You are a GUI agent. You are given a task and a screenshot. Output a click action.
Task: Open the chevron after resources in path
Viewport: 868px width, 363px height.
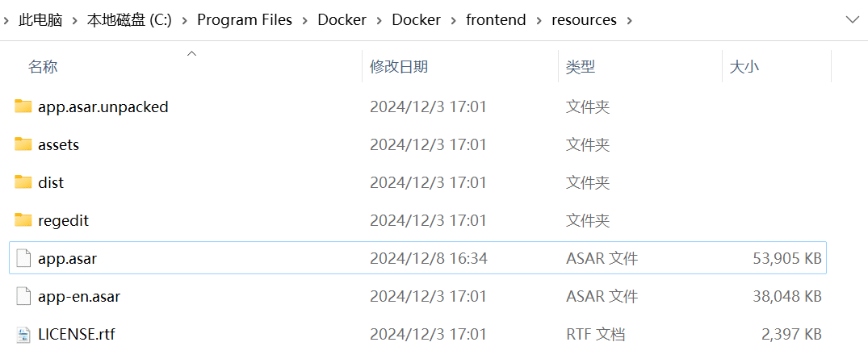coord(628,20)
